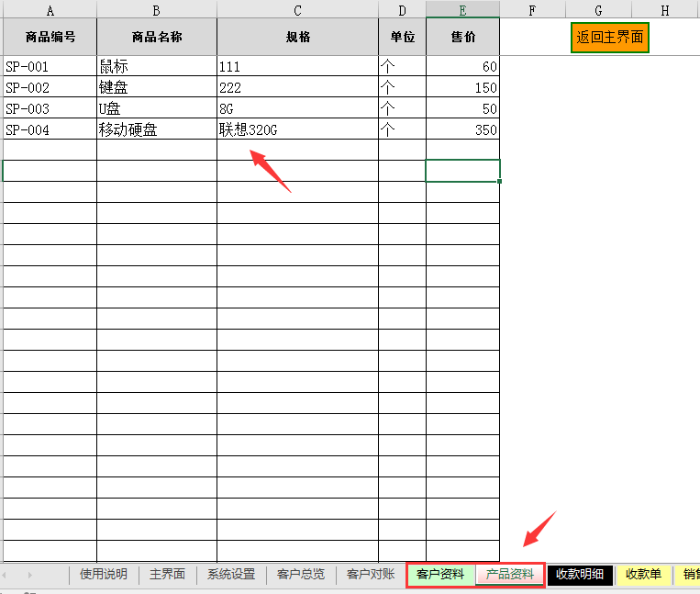Click the 个 unit cell in 移动硬盘 row
Screen dimensions: 700x594
pos(402,129)
